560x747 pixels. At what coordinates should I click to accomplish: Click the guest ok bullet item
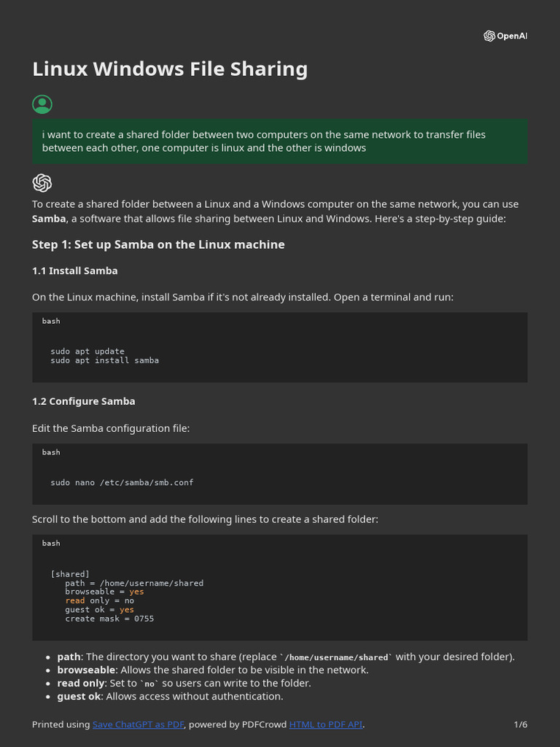point(170,696)
